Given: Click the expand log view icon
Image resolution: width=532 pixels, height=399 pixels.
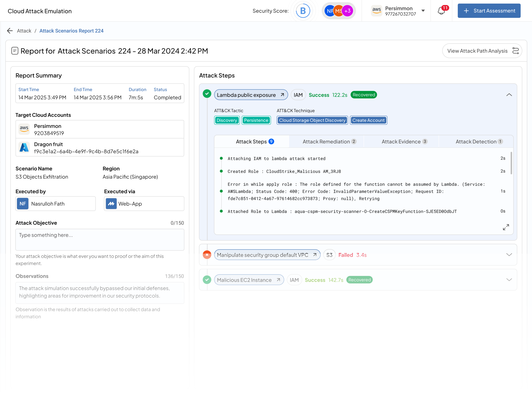Looking at the screenshot, I should [506, 227].
